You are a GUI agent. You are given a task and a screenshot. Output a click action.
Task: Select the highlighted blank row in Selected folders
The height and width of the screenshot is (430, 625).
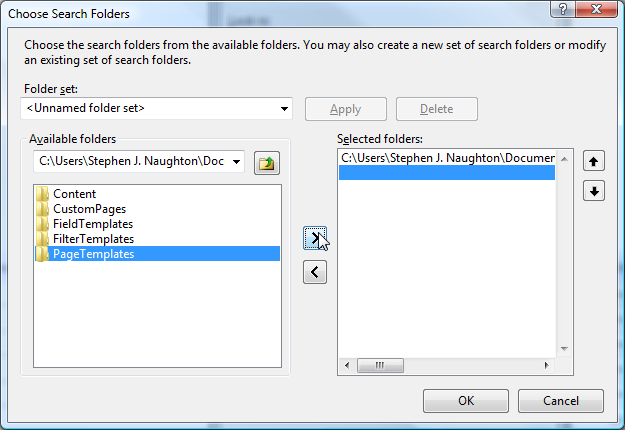point(447,173)
